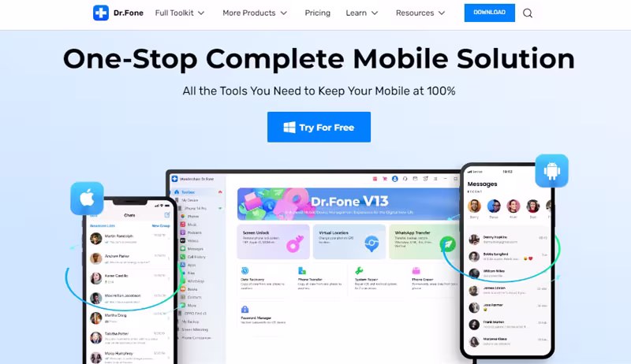
Task: Click the Apple logo badge
Action: click(87, 199)
